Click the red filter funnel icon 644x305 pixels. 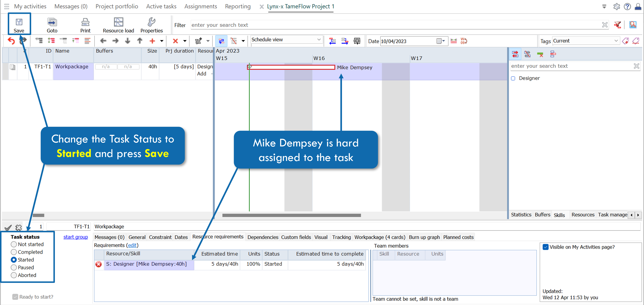coord(618,25)
